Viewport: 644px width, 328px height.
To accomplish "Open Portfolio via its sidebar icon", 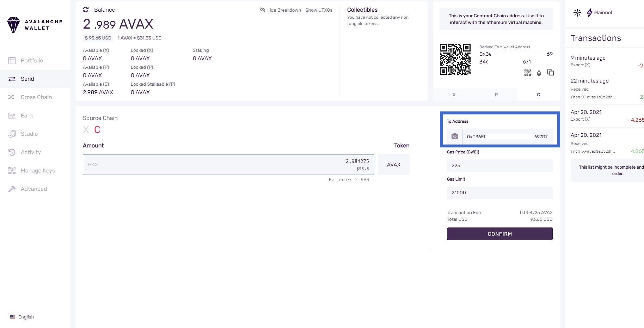I will 12,61.
